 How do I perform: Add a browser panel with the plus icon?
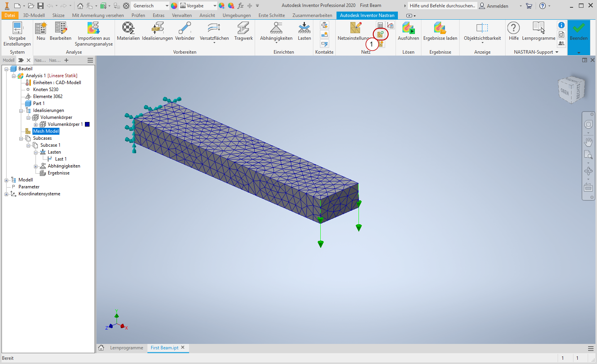pos(66,60)
